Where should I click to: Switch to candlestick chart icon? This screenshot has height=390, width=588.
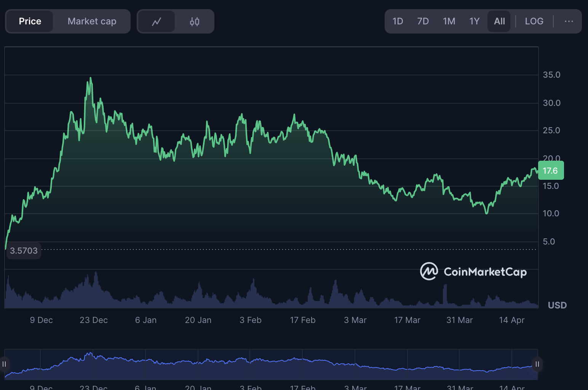[x=194, y=22]
